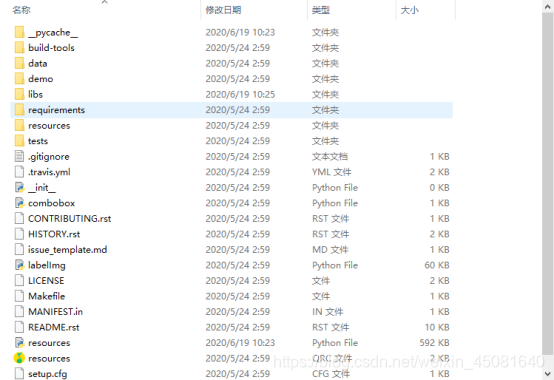Select the demo folder name

point(41,79)
